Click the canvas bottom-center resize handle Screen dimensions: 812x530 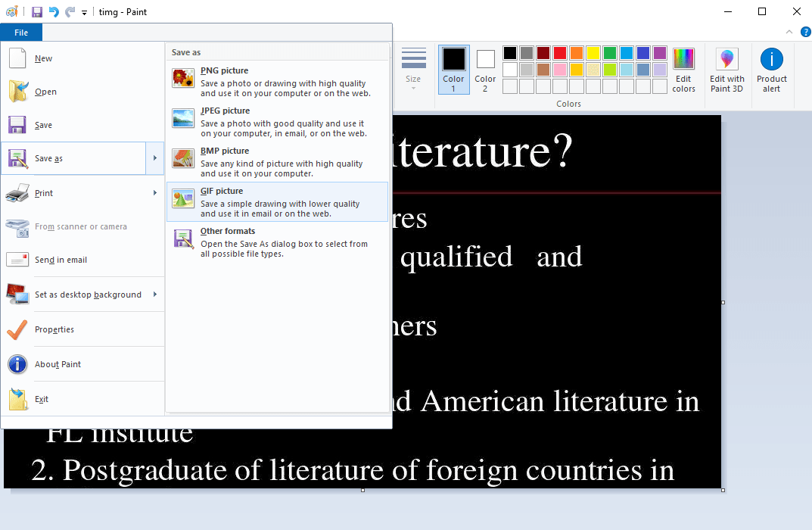[362, 490]
